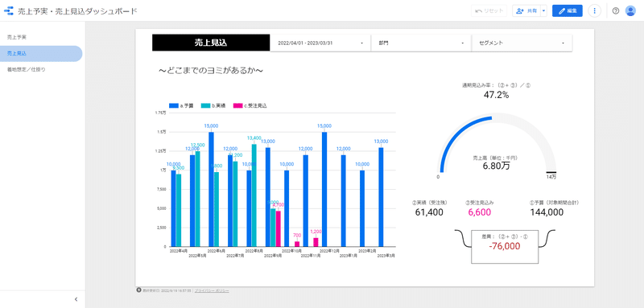Click the 2022年6月 budget bar labeled 15,000
The image size is (644, 308).
click(211, 189)
